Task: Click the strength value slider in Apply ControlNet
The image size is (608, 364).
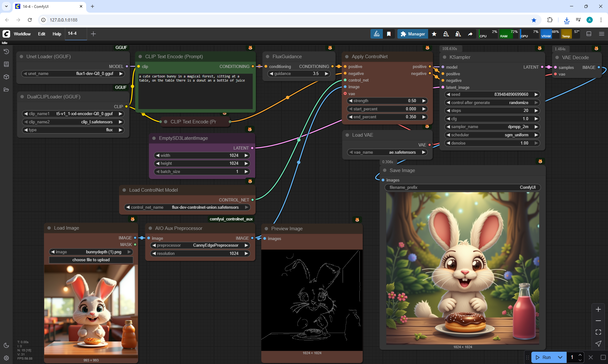Action: pyautogui.click(x=387, y=101)
